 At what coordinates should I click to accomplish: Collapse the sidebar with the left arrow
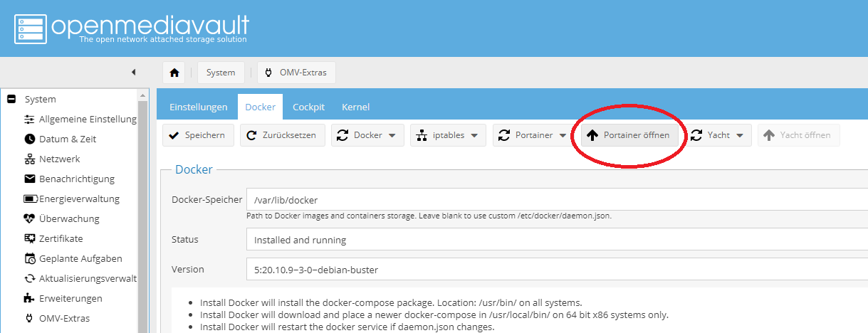(134, 72)
